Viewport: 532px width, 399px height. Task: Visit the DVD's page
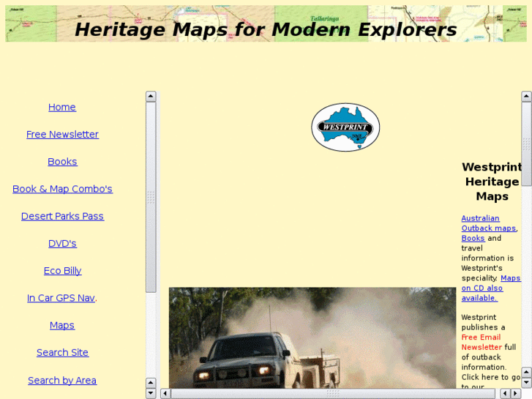[62, 244]
